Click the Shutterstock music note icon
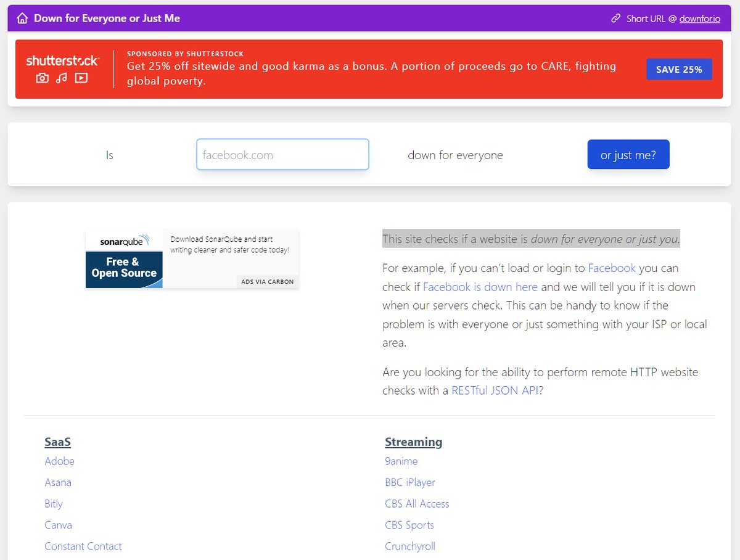The height and width of the screenshot is (560, 740). point(61,78)
